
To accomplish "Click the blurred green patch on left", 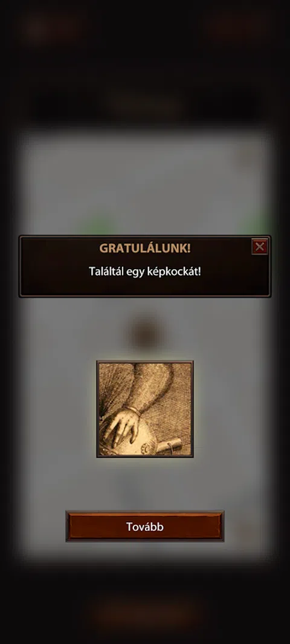I will point(97,225).
